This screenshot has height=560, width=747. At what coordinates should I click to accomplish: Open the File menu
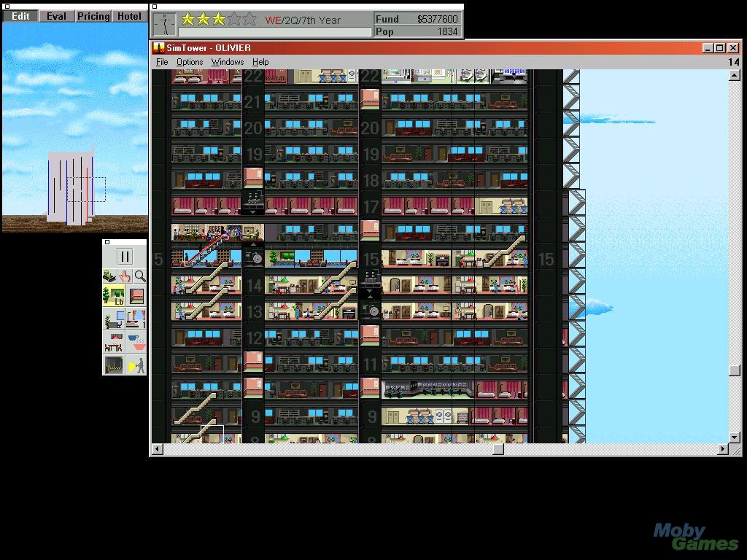pyautogui.click(x=162, y=62)
